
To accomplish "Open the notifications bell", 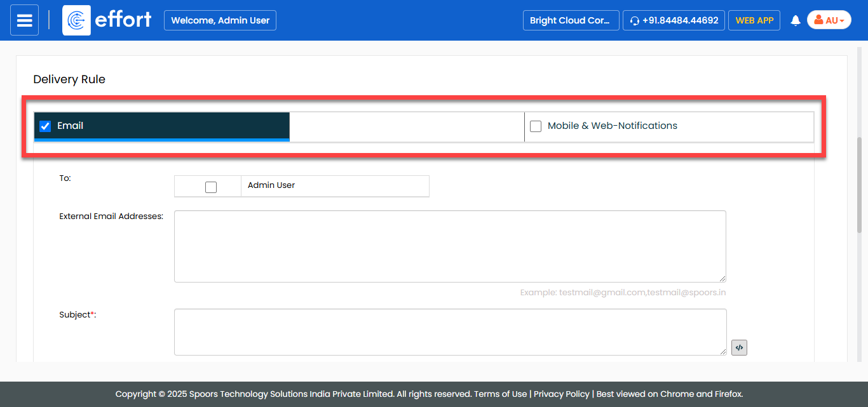I will tap(795, 21).
